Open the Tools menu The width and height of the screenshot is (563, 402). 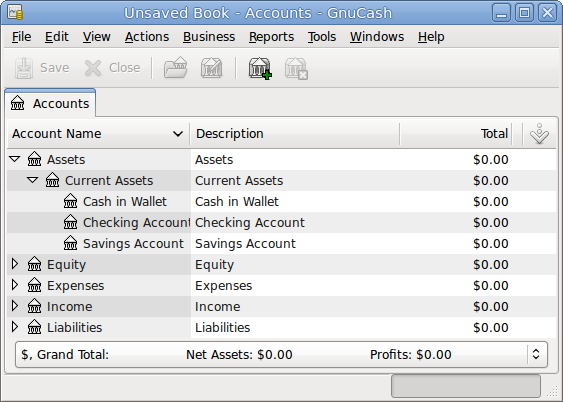click(322, 37)
